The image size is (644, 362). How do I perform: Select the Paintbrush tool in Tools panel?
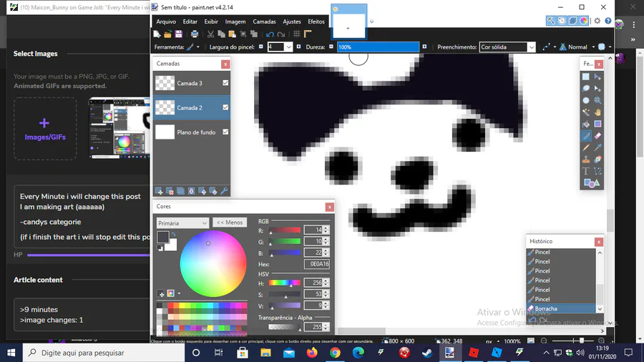point(585,136)
